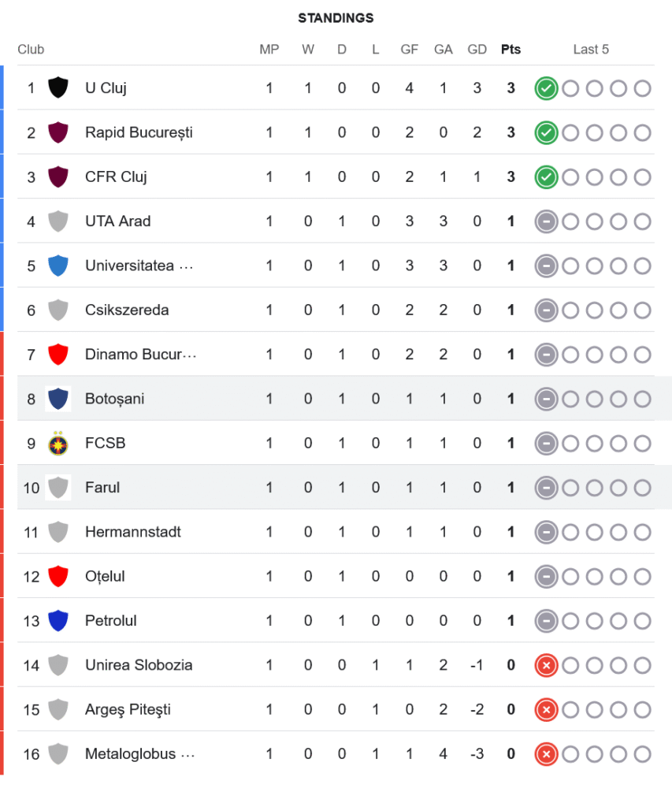The width and height of the screenshot is (672, 788).
Task: Click the U Cluj club crest
Action: pos(58,87)
